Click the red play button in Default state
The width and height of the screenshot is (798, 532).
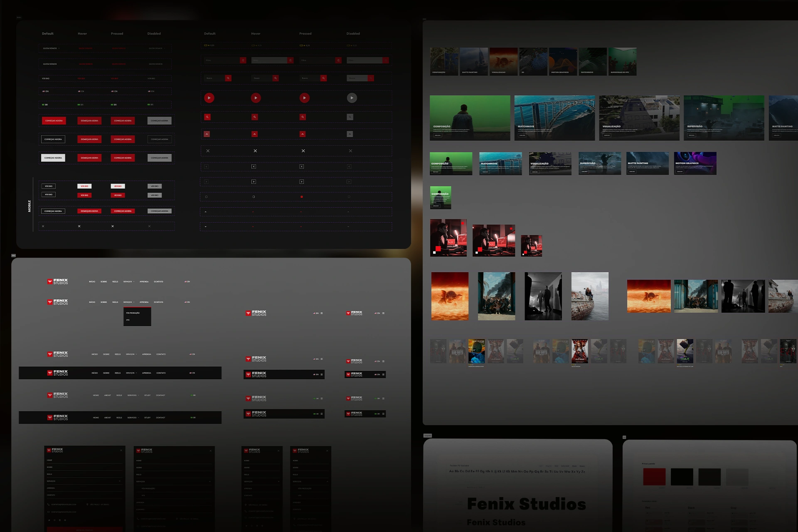[x=209, y=98]
